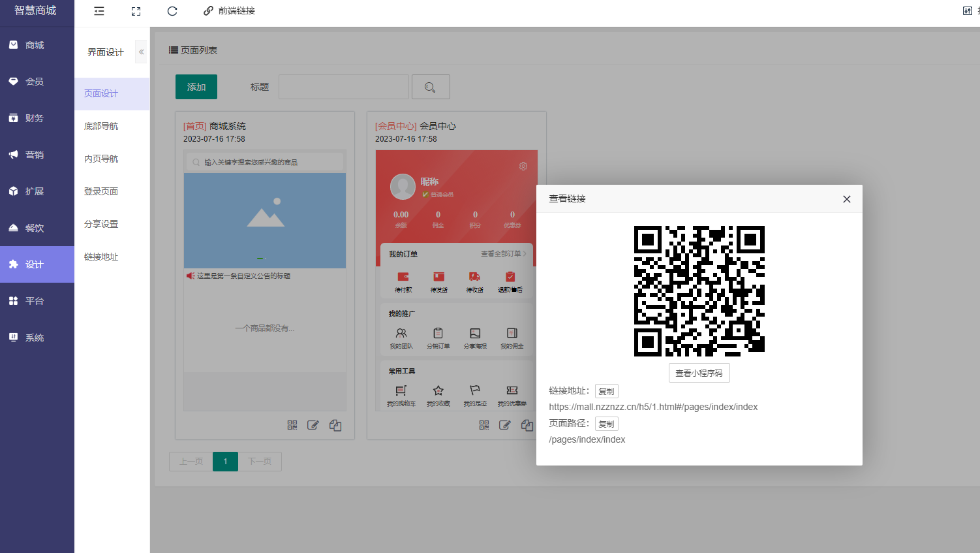Screen dimensions: 980x553
Task: Show QR code for 会员中心 page
Action: 484,425
